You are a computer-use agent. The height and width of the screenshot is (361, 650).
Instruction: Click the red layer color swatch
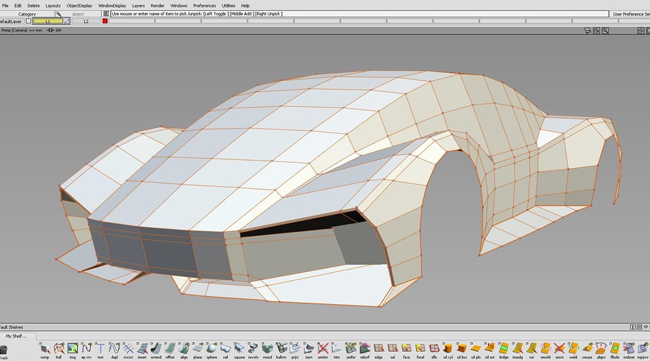105,21
